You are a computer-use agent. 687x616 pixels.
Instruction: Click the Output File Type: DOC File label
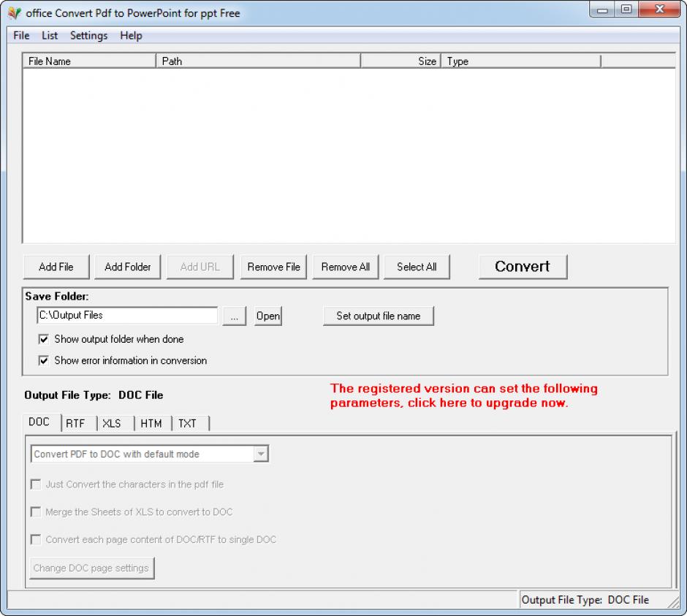click(94, 395)
